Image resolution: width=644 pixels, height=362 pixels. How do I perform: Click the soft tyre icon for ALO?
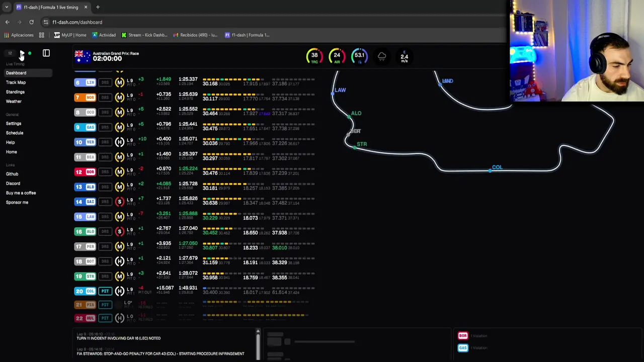tap(119, 232)
